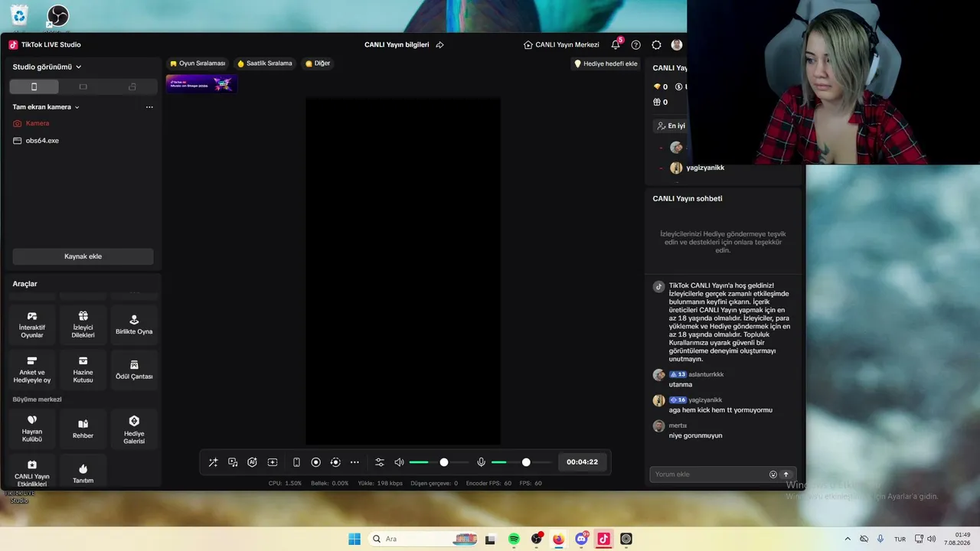
Task: Switch to Saatlik Sıralama tab
Action: coord(265,64)
